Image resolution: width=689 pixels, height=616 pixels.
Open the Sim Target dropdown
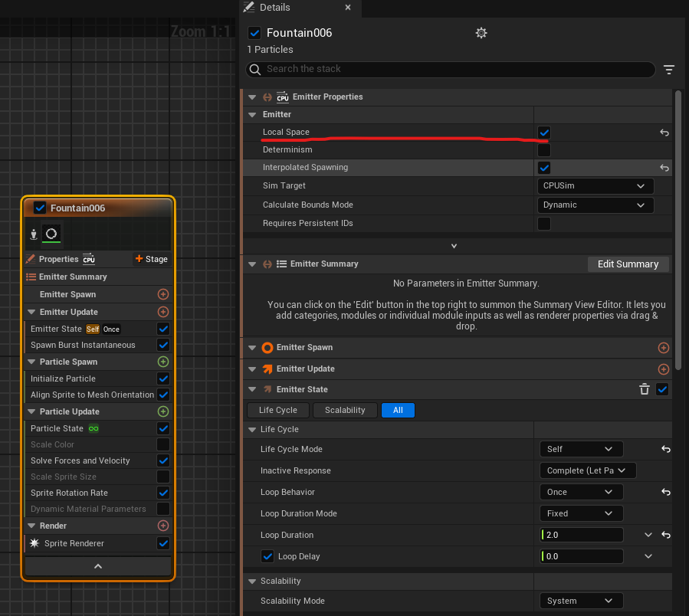[595, 185]
